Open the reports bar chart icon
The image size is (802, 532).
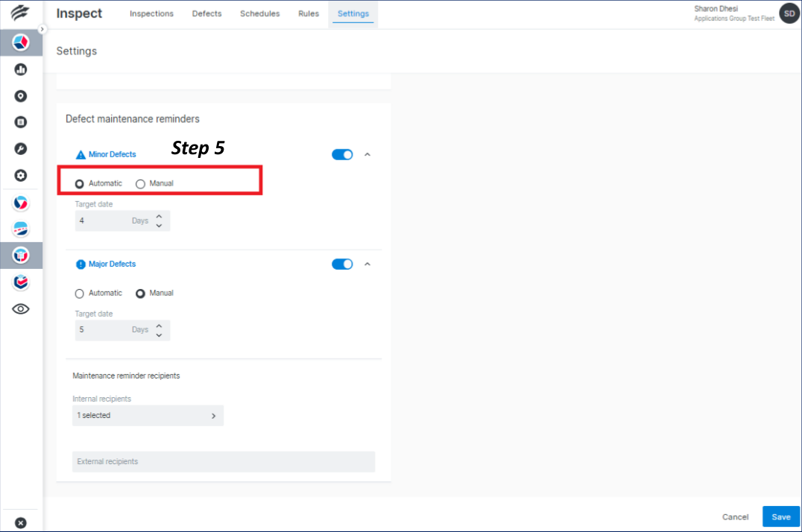20,69
